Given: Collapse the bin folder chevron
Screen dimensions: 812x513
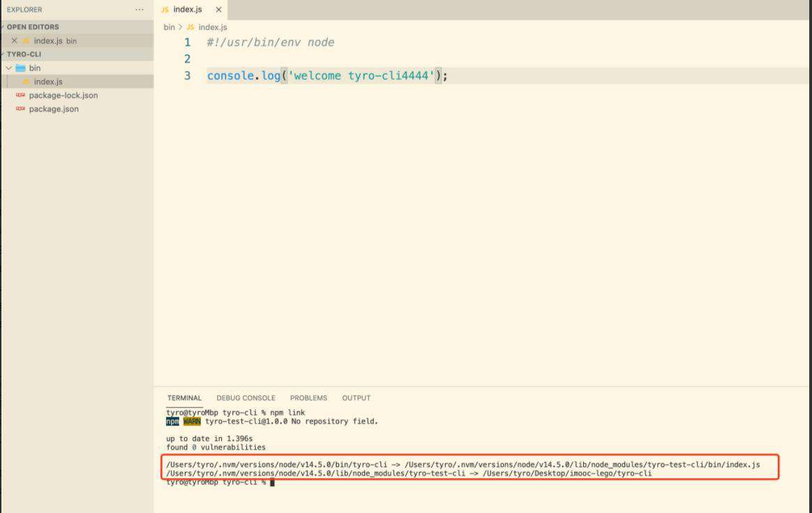Looking at the screenshot, I should (9, 68).
